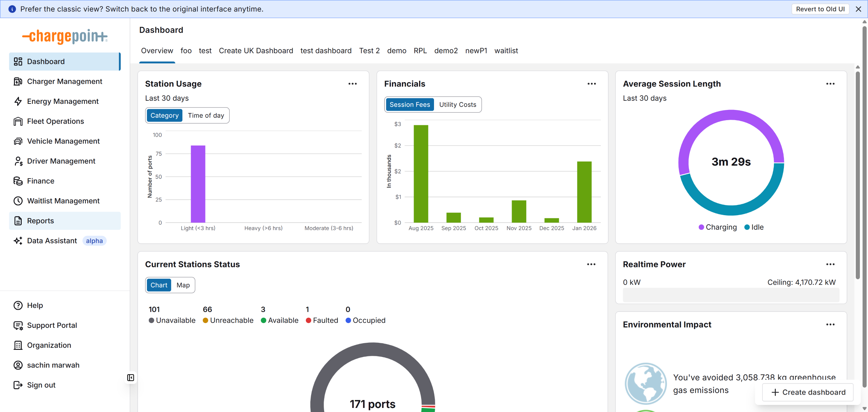Screen dimensions: 868x412
Task: Click the Charger Management sidebar icon
Action: [18, 81]
